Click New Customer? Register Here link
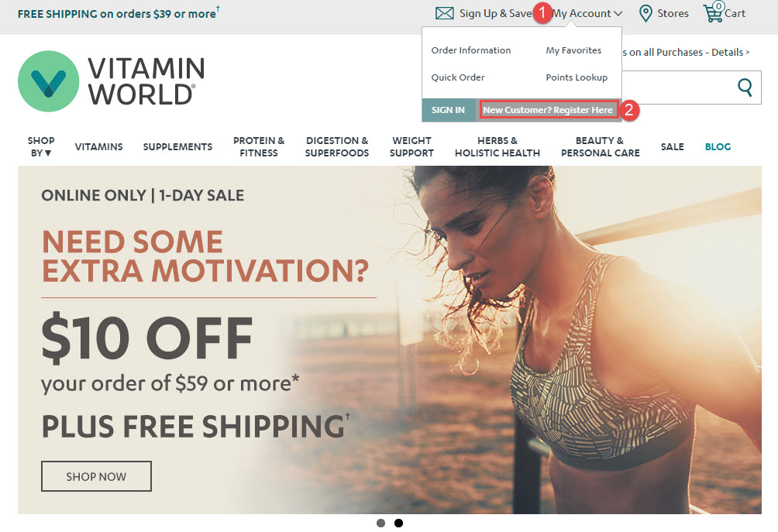The height and width of the screenshot is (532, 778). tap(549, 110)
